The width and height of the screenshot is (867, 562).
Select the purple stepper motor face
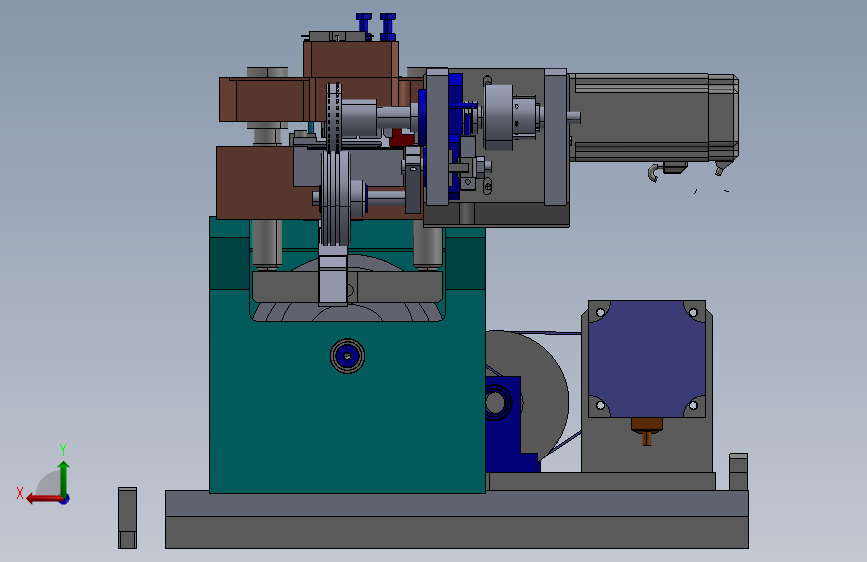click(646, 359)
